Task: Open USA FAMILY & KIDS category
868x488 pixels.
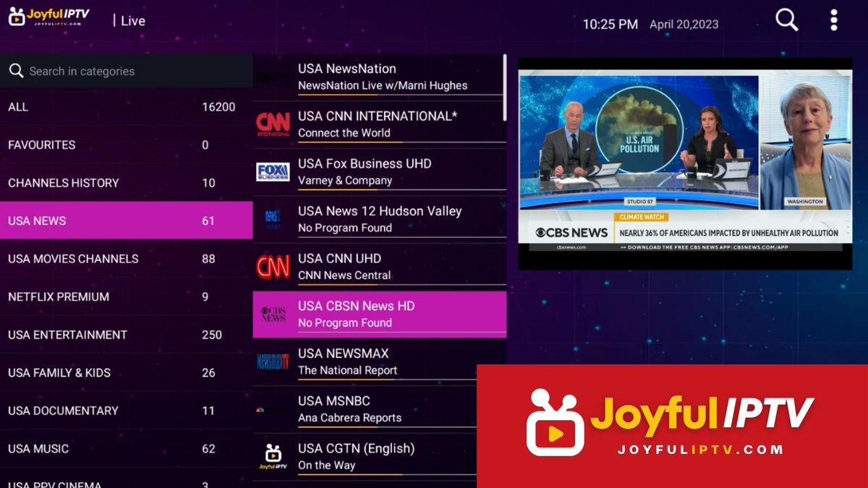Action: [x=127, y=372]
